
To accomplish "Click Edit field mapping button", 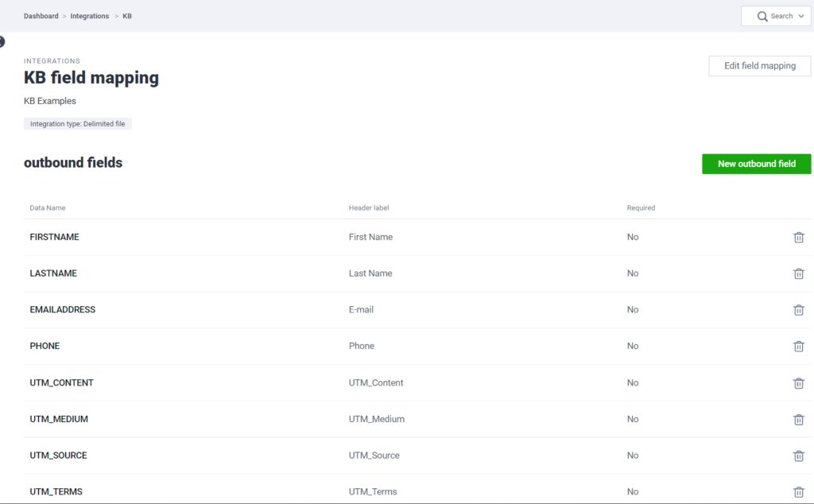I will 759,66.
